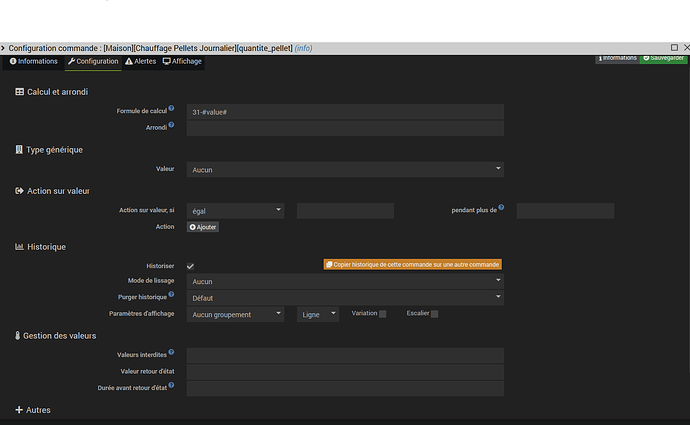Click the Formule de calcul field
Viewport: 690px width, 425px height.
[x=345, y=112]
